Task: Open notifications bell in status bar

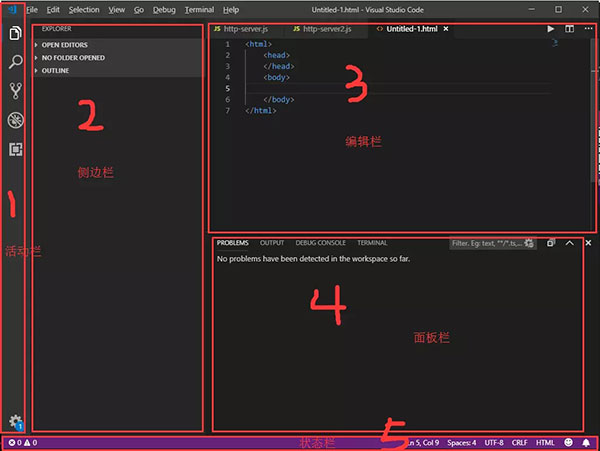Action: click(x=586, y=442)
